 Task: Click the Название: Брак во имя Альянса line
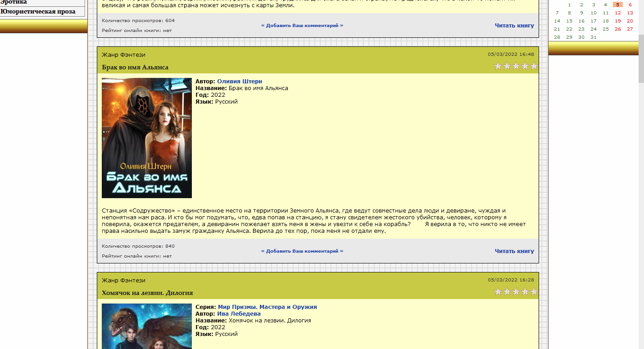242,88
